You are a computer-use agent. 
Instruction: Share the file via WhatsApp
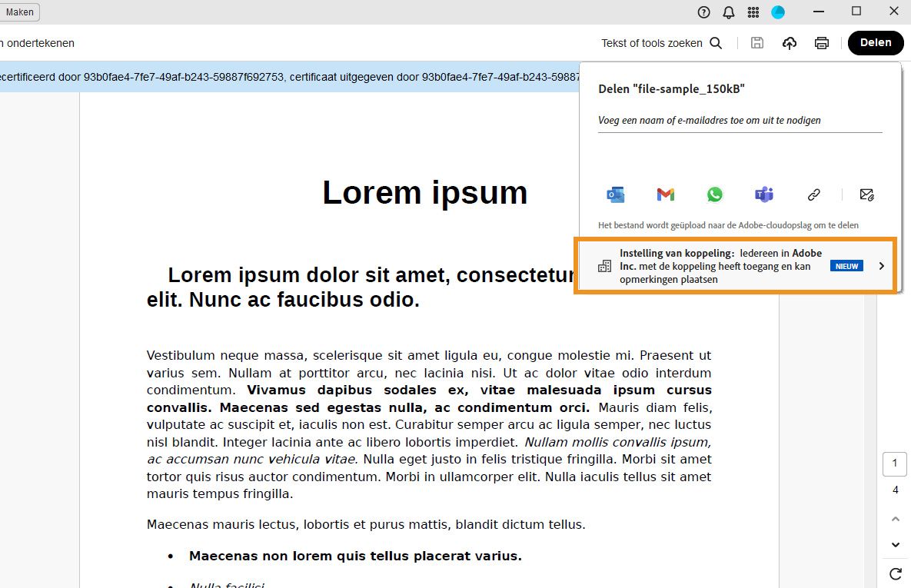[x=714, y=194]
